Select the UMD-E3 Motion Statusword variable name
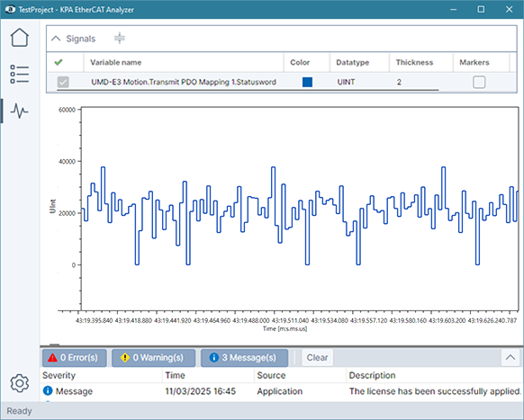 click(x=184, y=82)
